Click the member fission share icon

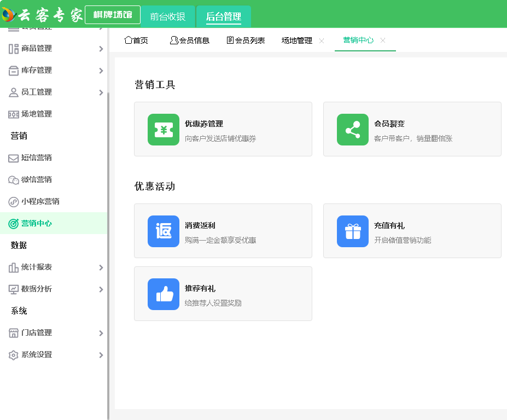coord(352,130)
